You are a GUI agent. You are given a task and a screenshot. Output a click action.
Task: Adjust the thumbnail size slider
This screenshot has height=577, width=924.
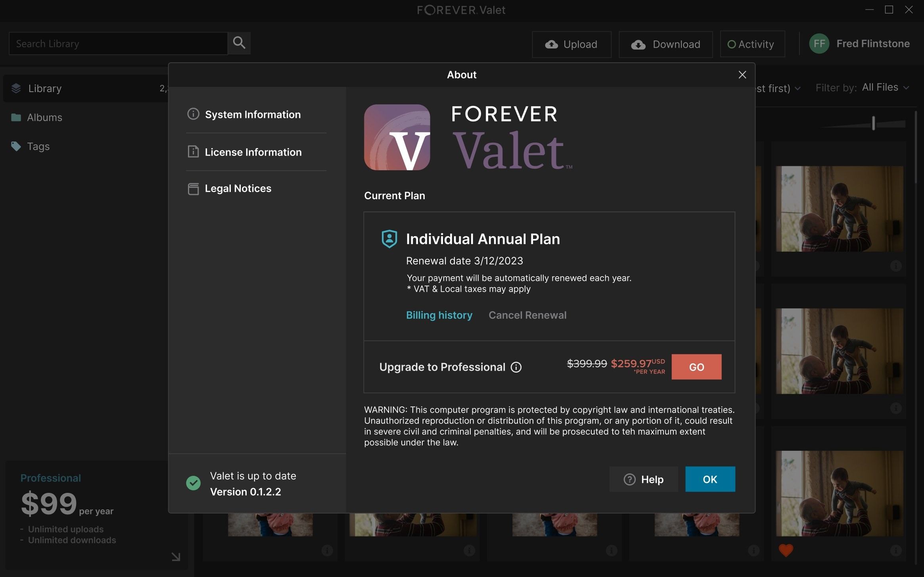tap(873, 123)
